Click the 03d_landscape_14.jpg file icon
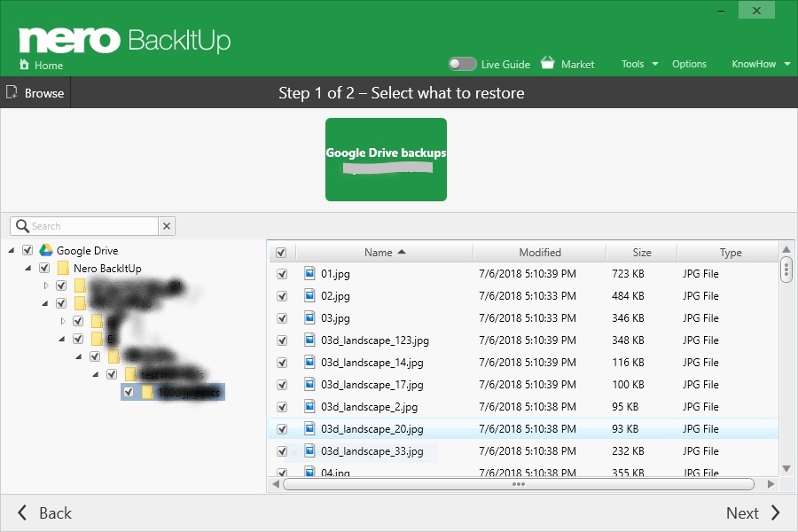The image size is (798, 532). tap(309, 362)
